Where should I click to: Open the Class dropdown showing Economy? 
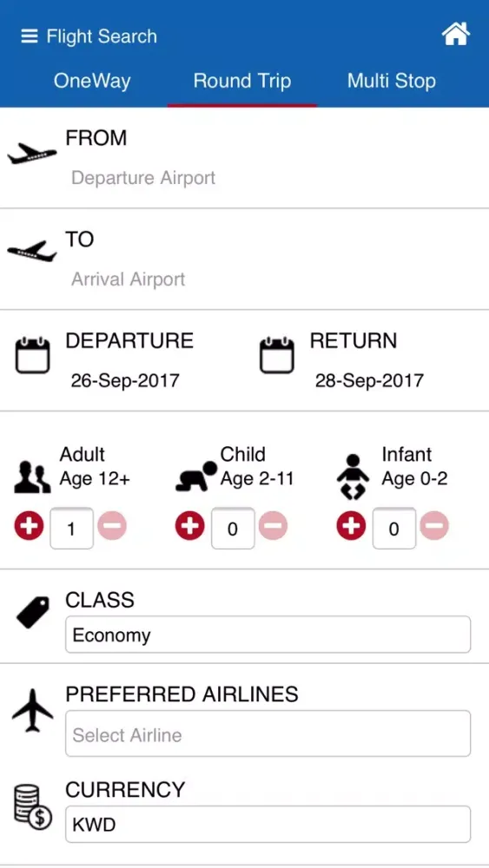coord(268,635)
